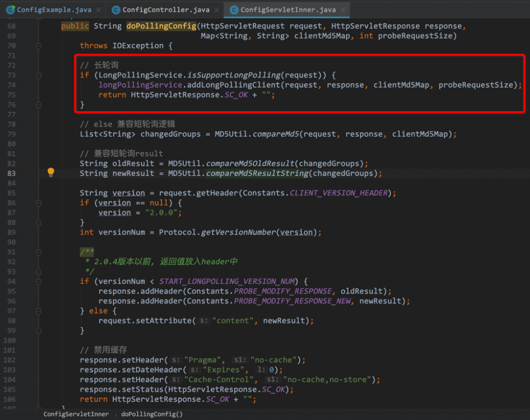Viewport: 530px width, 420px height.
Task: Click 'compareMd5' call on line 79
Action: [276, 134]
